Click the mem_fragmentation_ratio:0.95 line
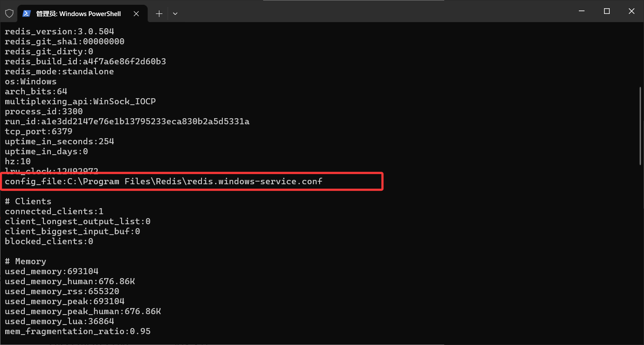 tap(77, 331)
